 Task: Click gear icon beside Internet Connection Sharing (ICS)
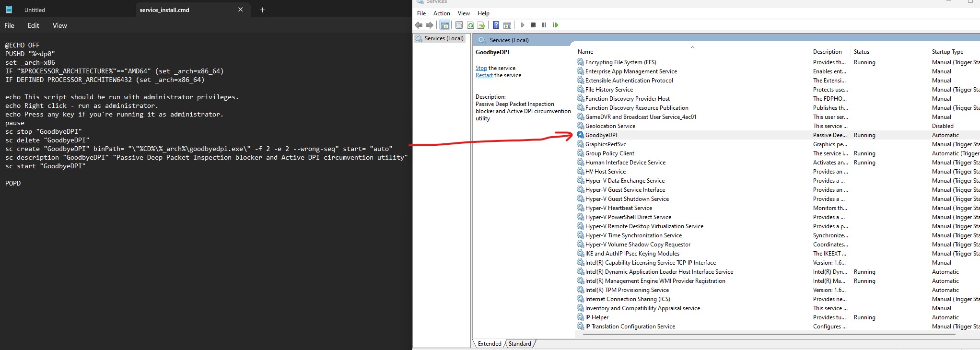tap(580, 299)
